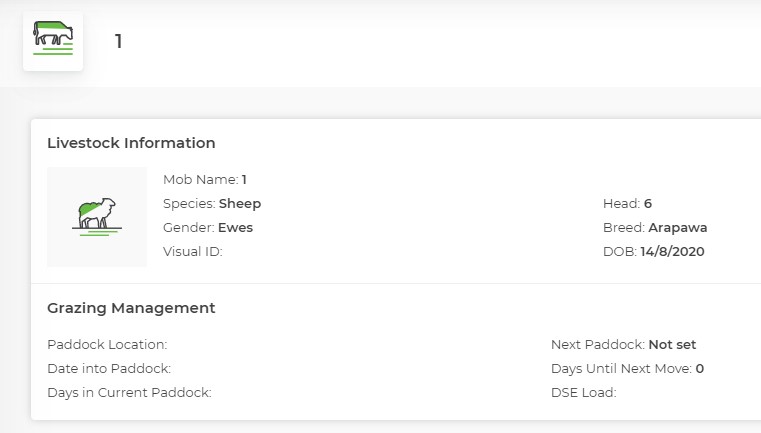The height and width of the screenshot is (433, 761).
Task: Click the DOB 14/8/2020 field
Action: click(654, 252)
